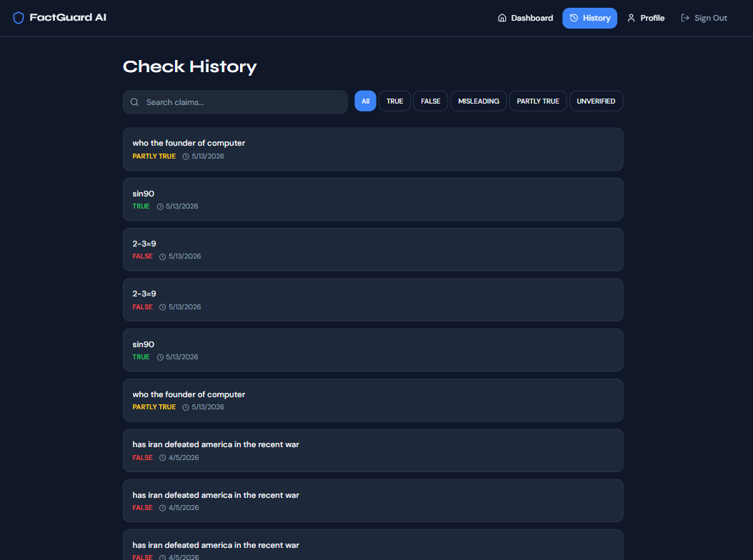Filter history by MISLEADING verdict
Viewport: 753px width, 560px height.
(x=479, y=101)
